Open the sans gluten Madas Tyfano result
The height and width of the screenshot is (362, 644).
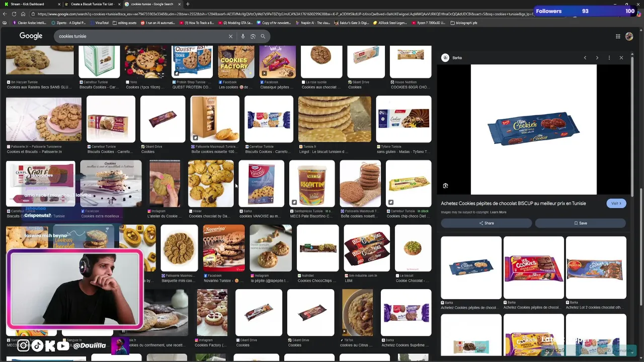click(x=404, y=119)
